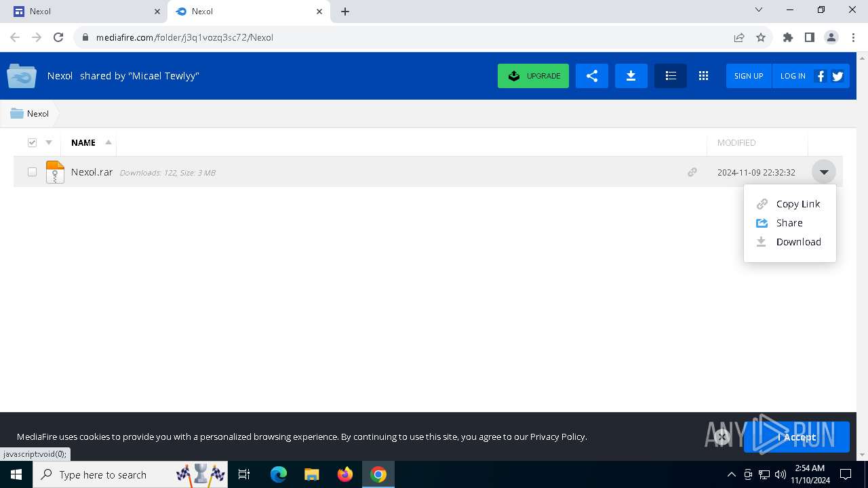The image size is (868, 488).
Task: Open File Explorer from taskbar
Action: [311, 474]
